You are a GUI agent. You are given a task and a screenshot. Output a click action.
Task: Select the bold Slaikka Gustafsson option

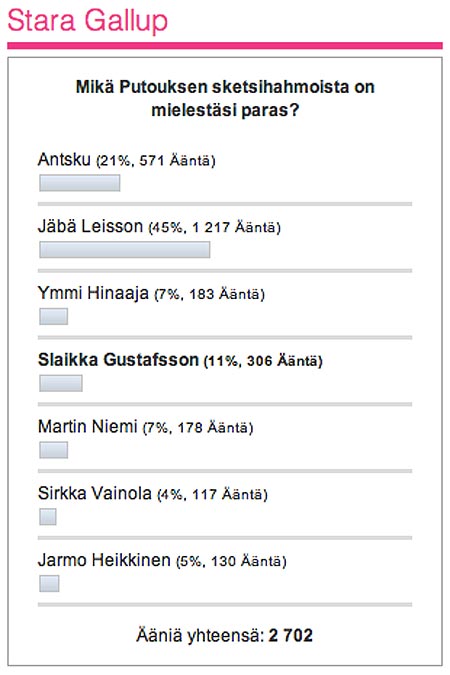[180, 360]
